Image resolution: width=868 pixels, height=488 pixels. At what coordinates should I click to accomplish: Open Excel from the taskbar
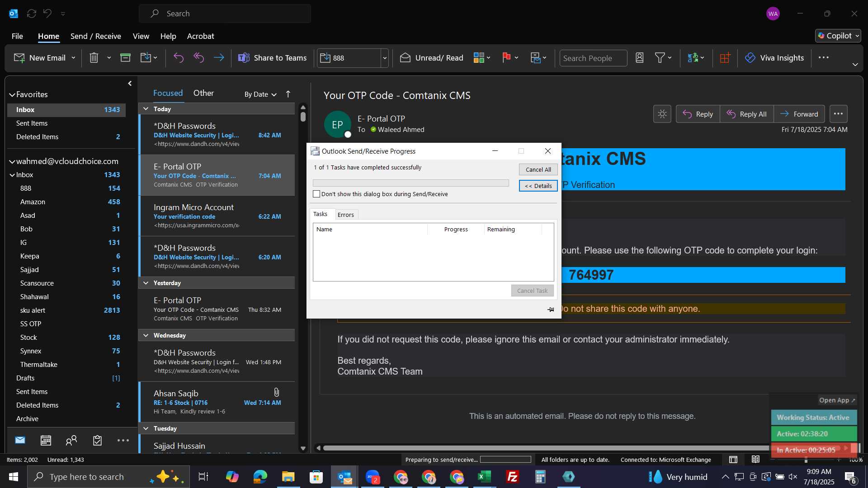coord(485,477)
